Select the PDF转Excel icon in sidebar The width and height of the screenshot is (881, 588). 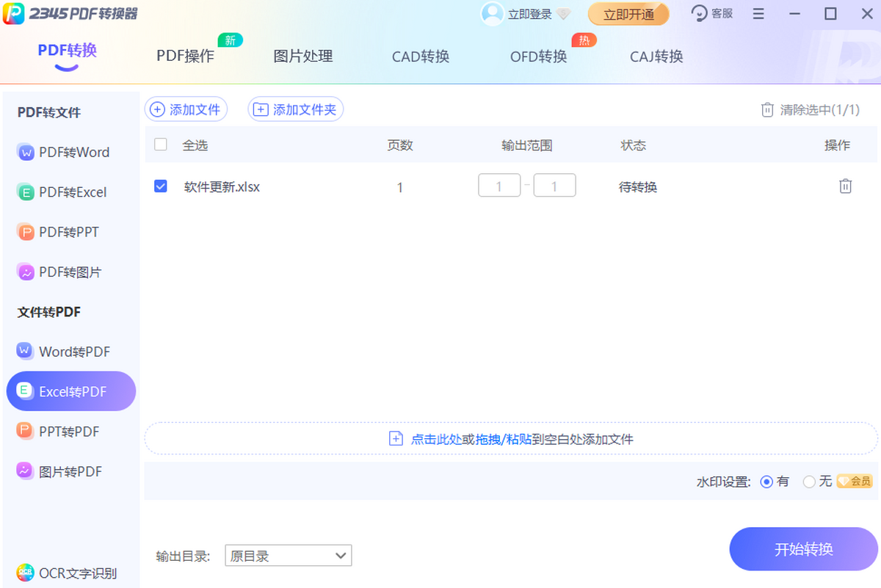[26, 192]
